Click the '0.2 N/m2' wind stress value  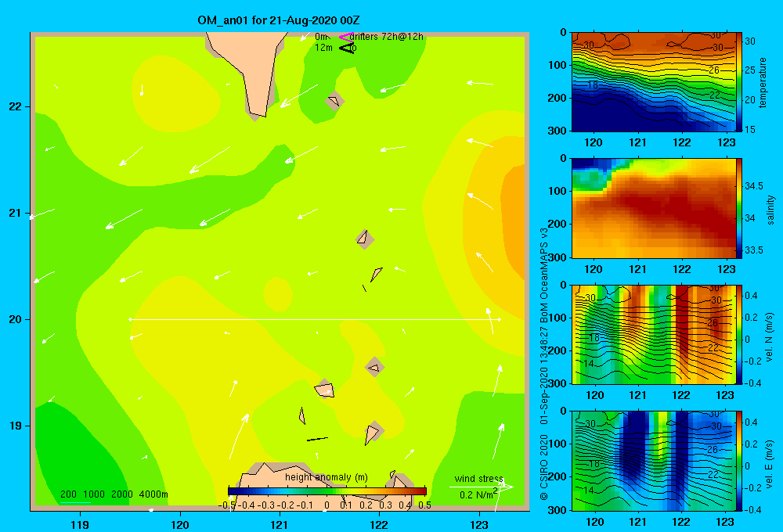pyautogui.click(x=478, y=494)
